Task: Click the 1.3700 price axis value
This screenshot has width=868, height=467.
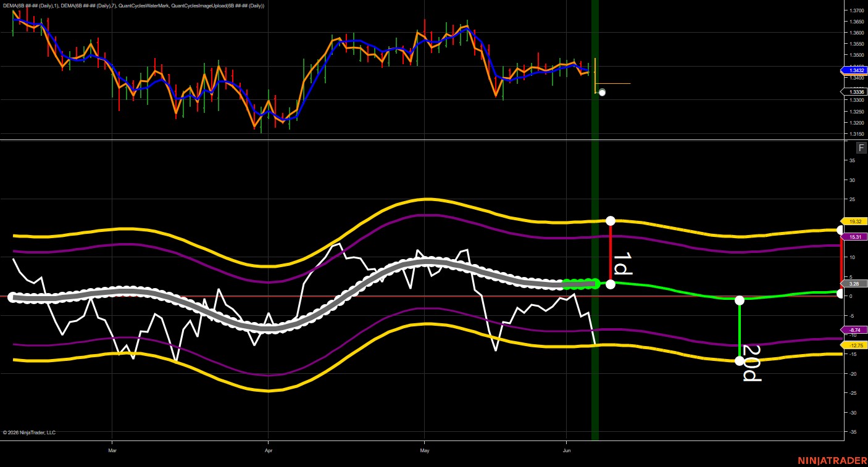Action: point(856,10)
